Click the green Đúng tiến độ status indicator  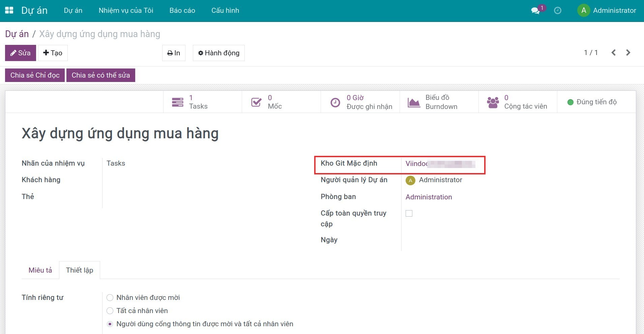(x=570, y=102)
